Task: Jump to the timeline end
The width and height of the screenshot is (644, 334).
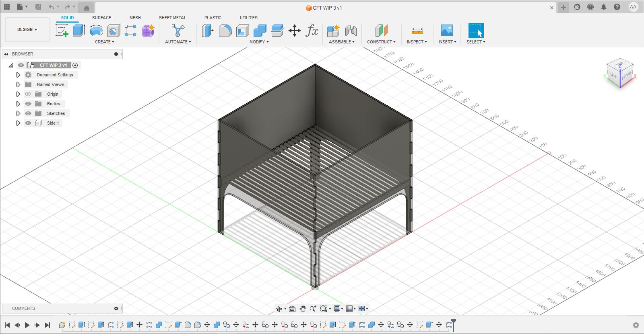Action: point(47,325)
